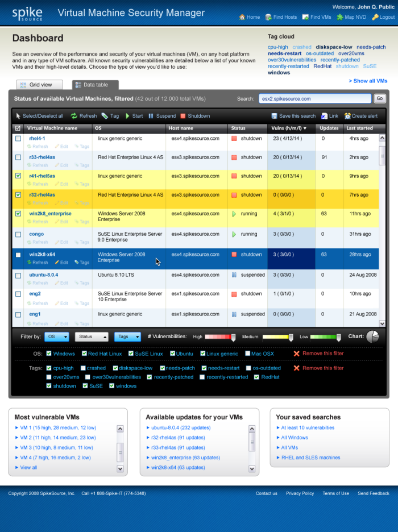Click the Logout key icon
The image size is (398, 532).
[375, 17]
